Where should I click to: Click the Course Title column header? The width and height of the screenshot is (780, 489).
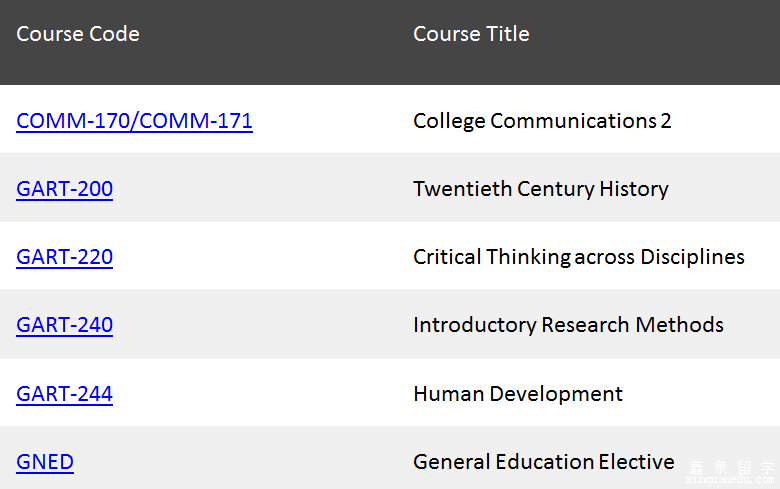point(471,34)
